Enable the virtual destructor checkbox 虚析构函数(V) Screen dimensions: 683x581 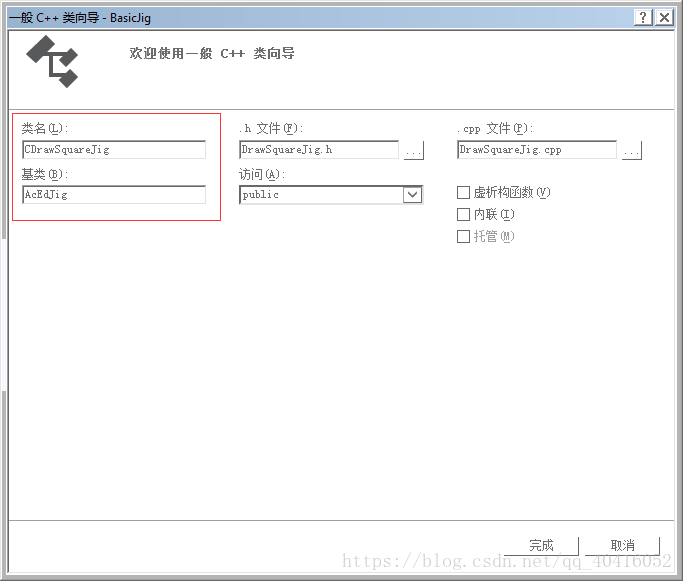pos(463,192)
